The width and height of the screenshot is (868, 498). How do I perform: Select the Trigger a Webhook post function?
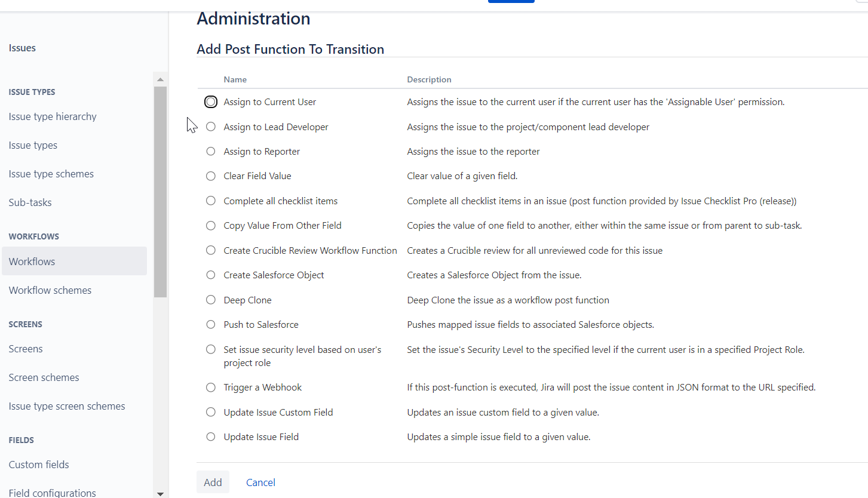210,387
